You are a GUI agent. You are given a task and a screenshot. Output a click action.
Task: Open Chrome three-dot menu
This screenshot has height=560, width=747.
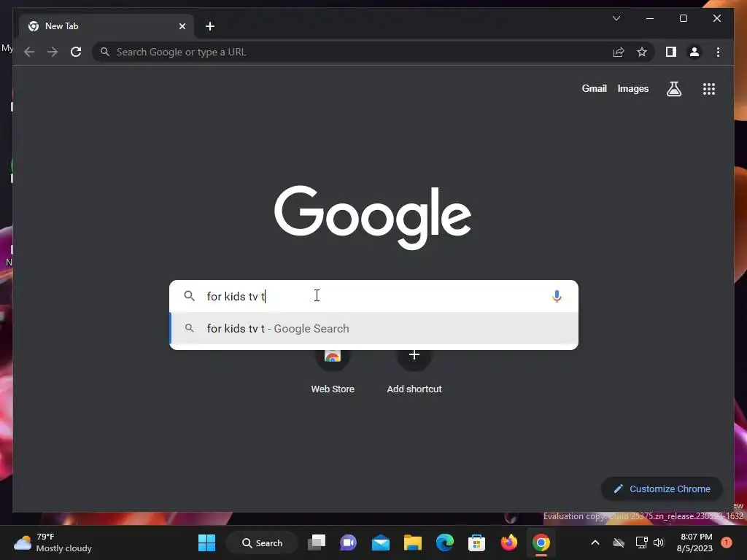click(x=718, y=52)
